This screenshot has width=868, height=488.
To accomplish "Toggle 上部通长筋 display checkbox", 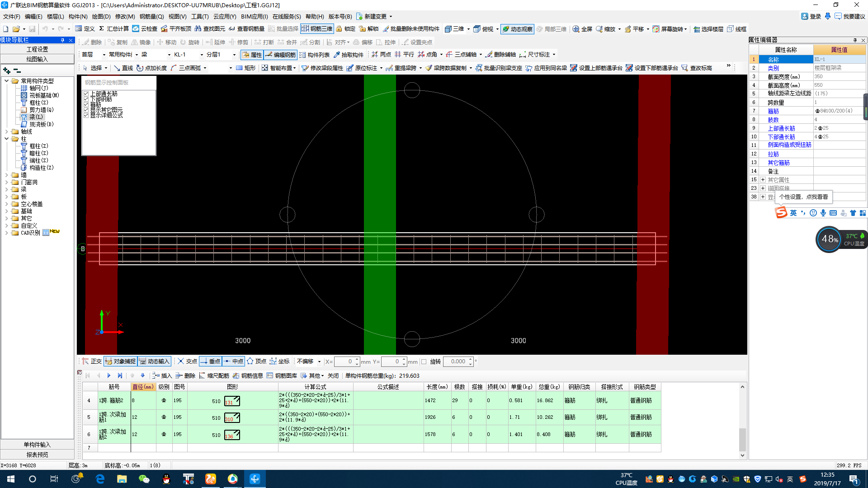I will [x=86, y=94].
